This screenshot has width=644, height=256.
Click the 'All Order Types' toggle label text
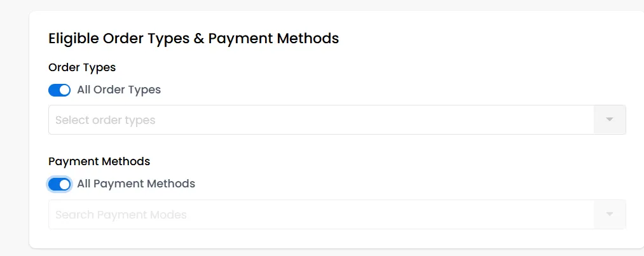119,90
